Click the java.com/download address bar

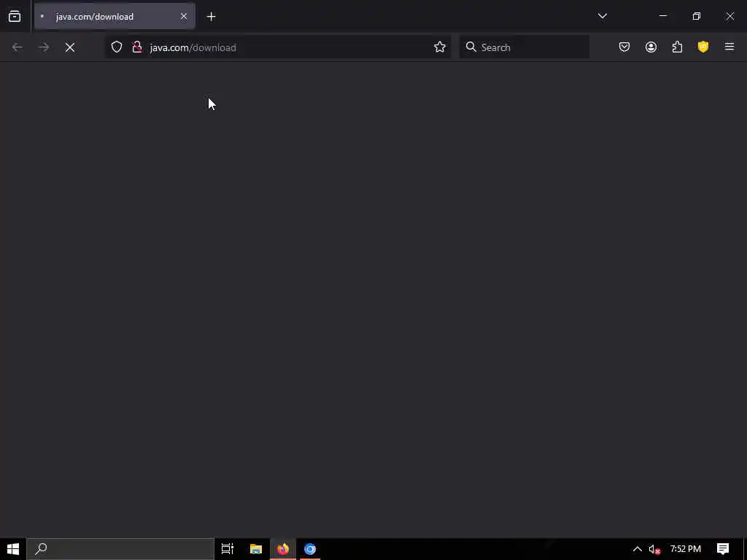[x=278, y=47]
